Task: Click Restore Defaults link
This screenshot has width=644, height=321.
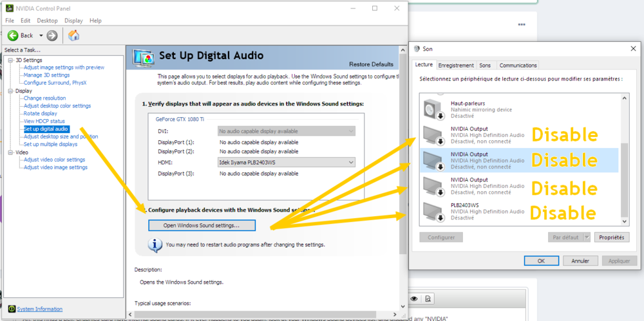Action: (x=370, y=64)
